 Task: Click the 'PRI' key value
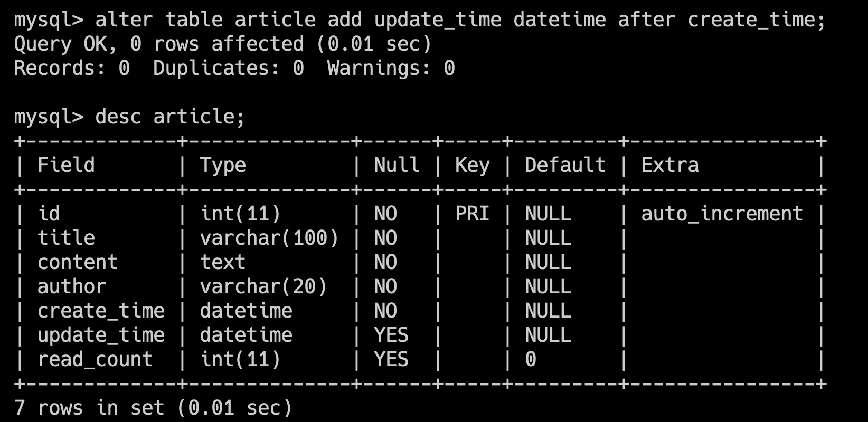tap(472, 214)
